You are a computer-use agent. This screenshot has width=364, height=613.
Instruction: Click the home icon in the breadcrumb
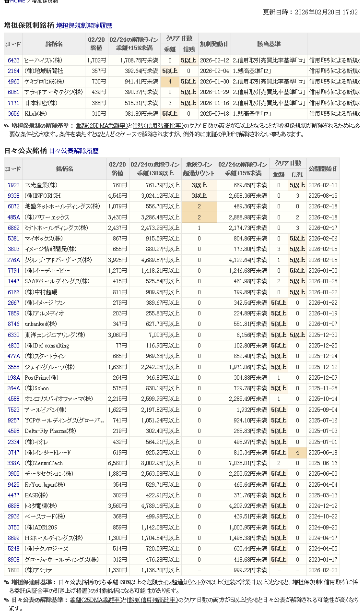[x=6, y=1]
